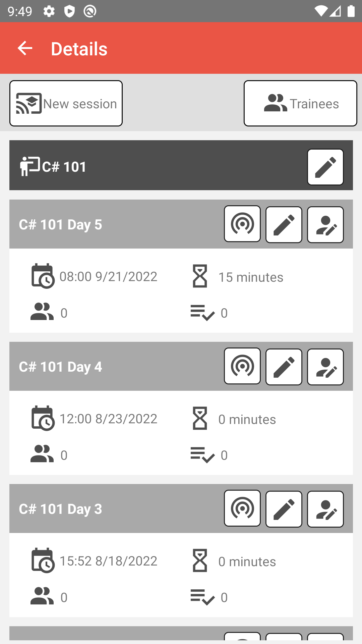Open the Trainees list

300,103
